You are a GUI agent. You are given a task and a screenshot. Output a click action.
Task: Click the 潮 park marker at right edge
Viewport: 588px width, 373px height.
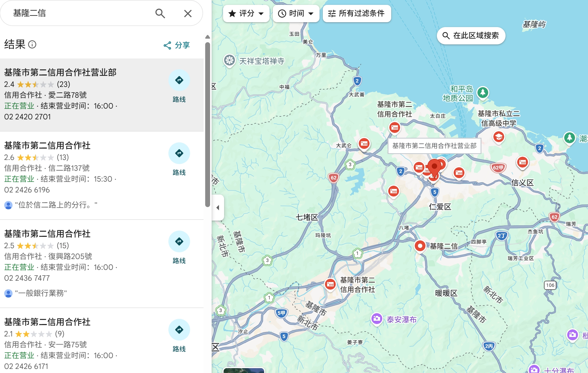tap(569, 138)
